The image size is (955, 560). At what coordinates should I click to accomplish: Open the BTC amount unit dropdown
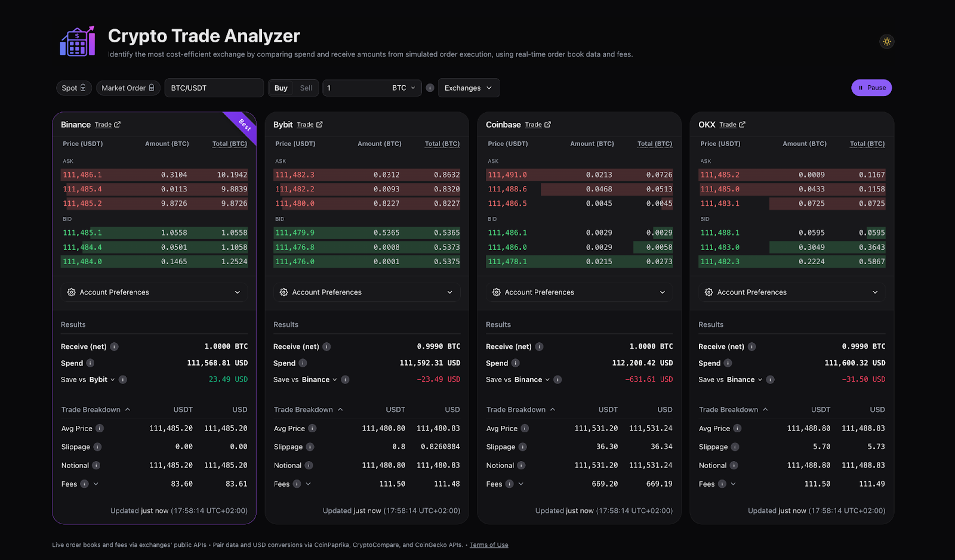click(x=403, y=88)
